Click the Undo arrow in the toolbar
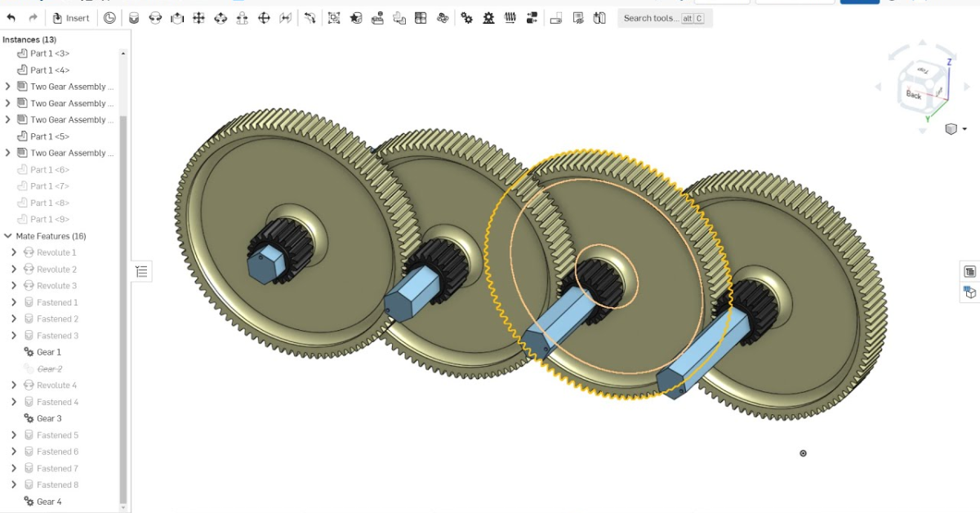Image resolution: width=980 pixels, height=513 pixels. (11, 18)
